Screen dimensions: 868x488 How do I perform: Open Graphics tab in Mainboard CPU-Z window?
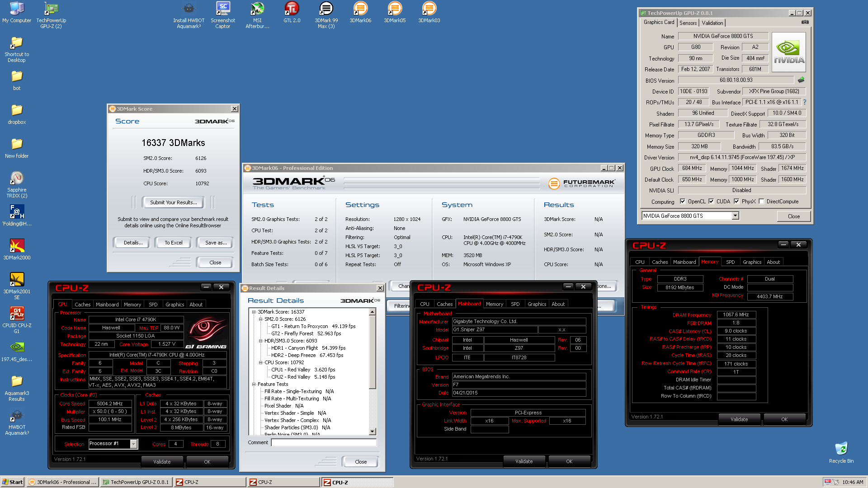coord(537,304)
